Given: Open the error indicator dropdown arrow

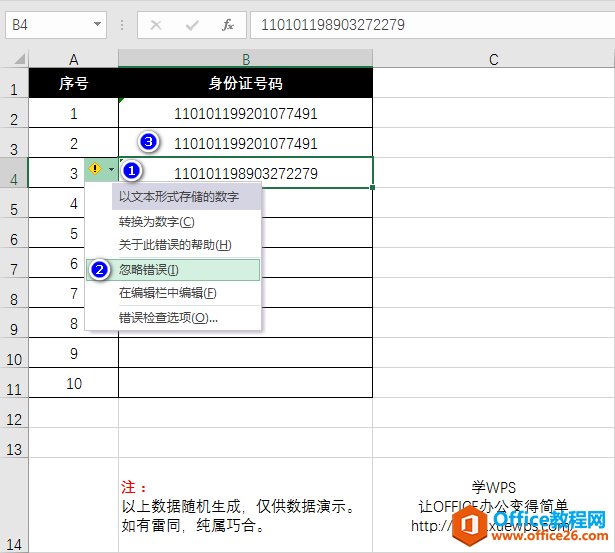Looking at the screenshot, I should coord(111,169).
